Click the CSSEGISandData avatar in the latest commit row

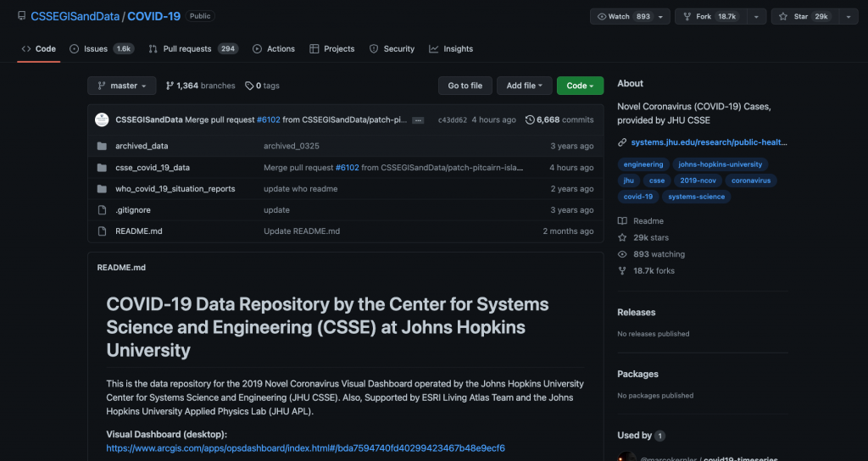point(102,119)
